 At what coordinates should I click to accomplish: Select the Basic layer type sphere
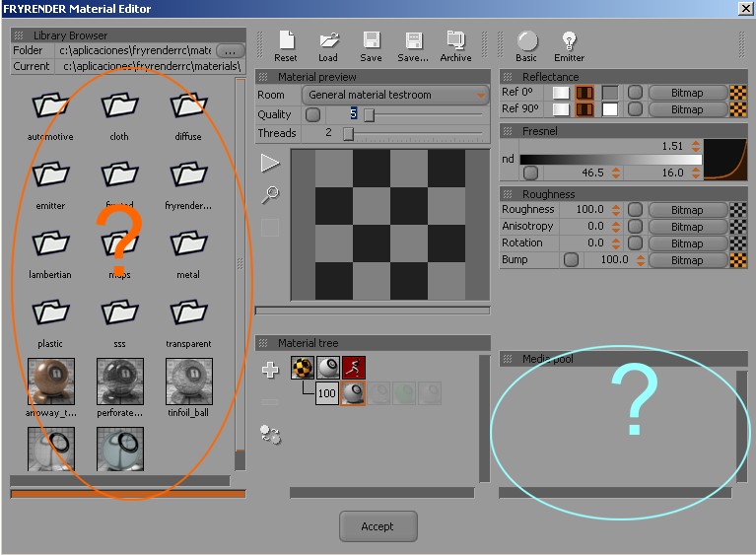527,41
